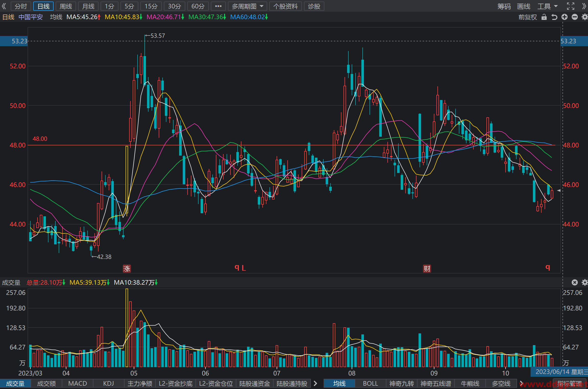Open the 工具 dropdown menu
Viewport: 588px width, 389px height.
pos(547,6)
